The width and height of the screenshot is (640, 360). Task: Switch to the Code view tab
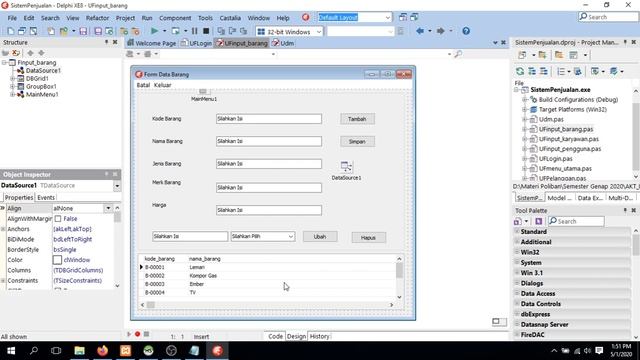pyautogui.click(x=275, y=336)
